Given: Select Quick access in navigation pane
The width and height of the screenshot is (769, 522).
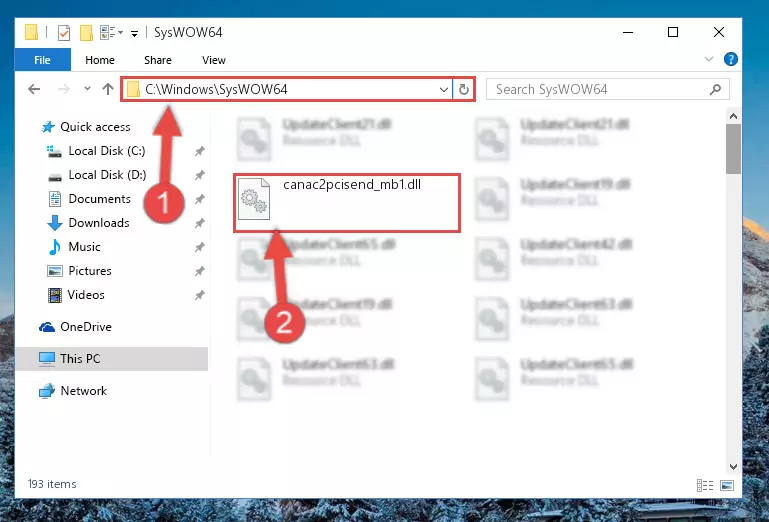Looking at the screenshot, I should coord(95,127).
